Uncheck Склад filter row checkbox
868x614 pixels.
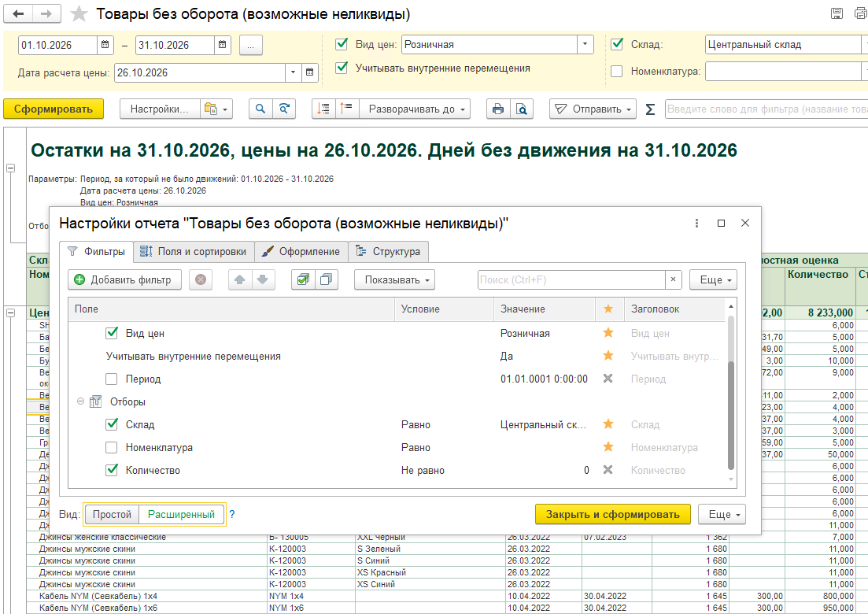point(112,424)
